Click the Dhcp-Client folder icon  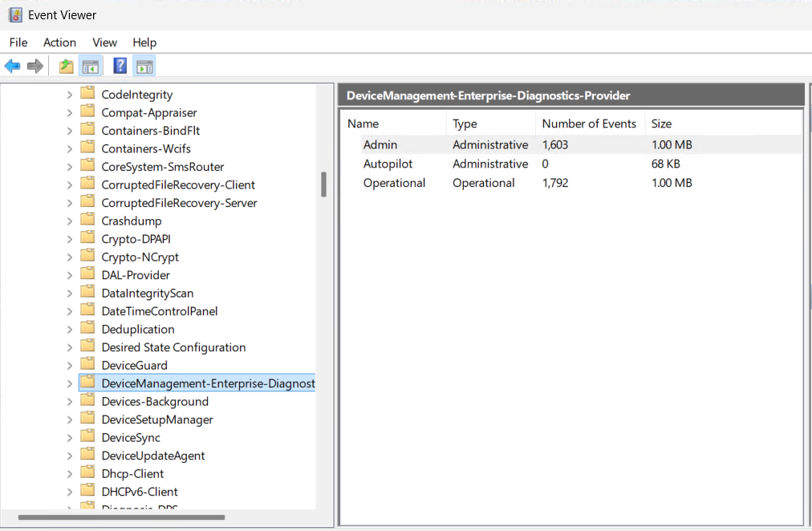[x=88, y=472]
